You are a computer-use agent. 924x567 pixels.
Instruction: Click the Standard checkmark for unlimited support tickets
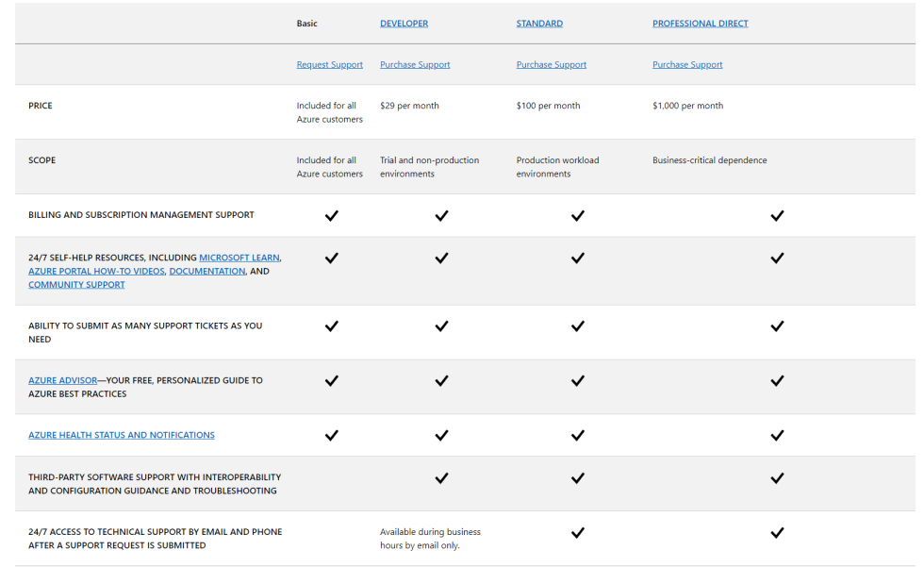577,325
